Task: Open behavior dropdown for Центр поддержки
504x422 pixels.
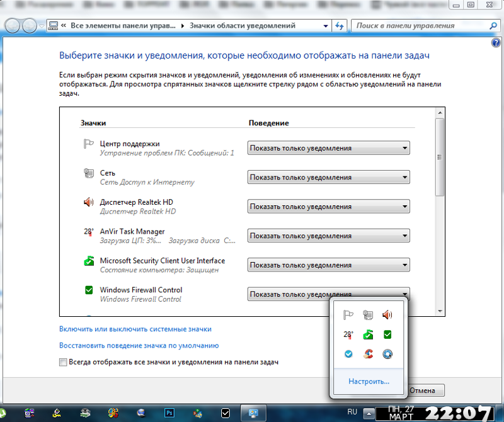Action: (x=328, y=148)
